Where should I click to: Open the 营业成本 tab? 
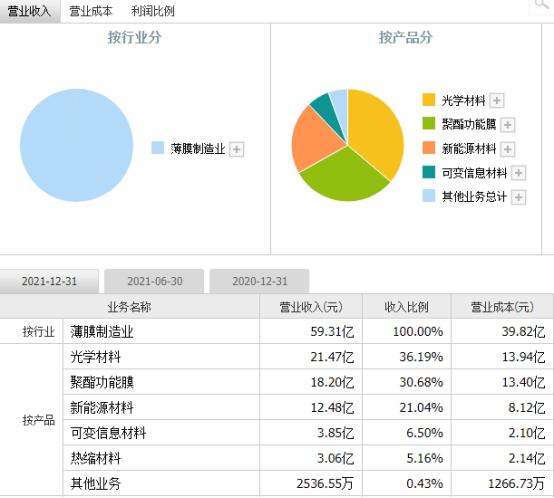click(x=91, y=11)
